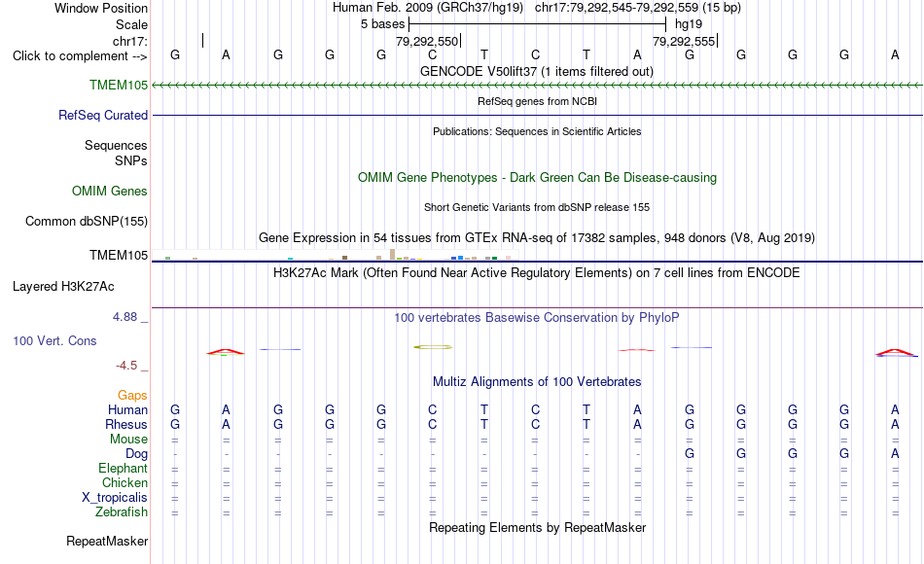The height and width of the screenshot is (564, 924).
Task: Click 'Short Genetic Variants from dbSNP release 155'
Action: (x=537, y=207)
